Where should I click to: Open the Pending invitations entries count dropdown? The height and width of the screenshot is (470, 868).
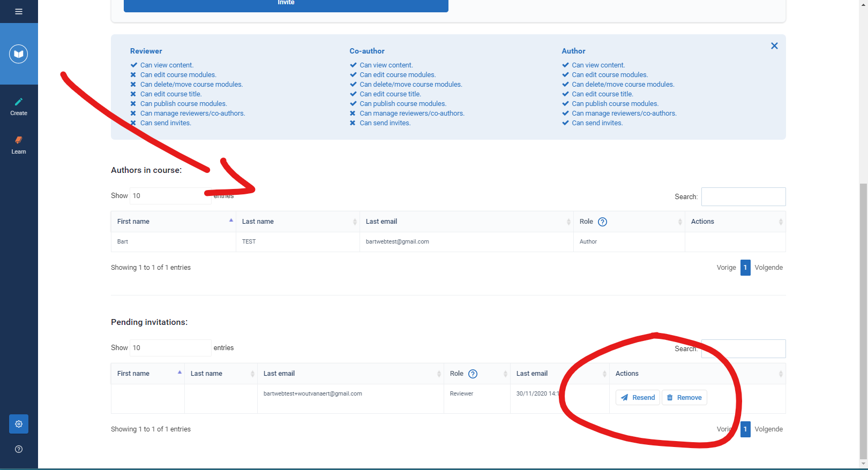point(170,348)
